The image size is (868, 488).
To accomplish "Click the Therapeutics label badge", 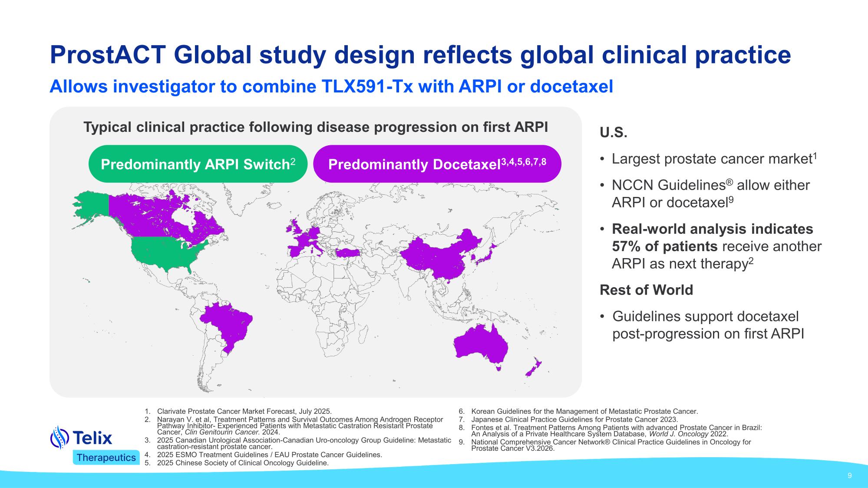I will pos(106,458).
